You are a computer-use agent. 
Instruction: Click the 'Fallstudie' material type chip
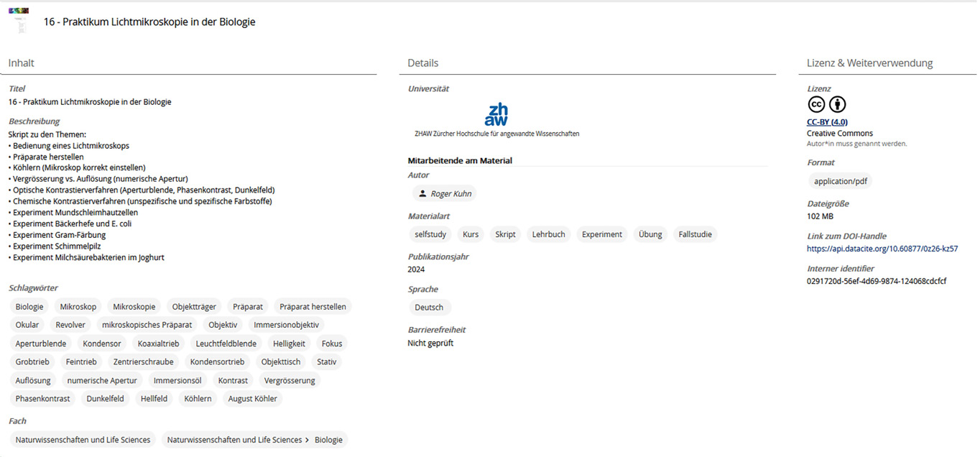point(694,234)
